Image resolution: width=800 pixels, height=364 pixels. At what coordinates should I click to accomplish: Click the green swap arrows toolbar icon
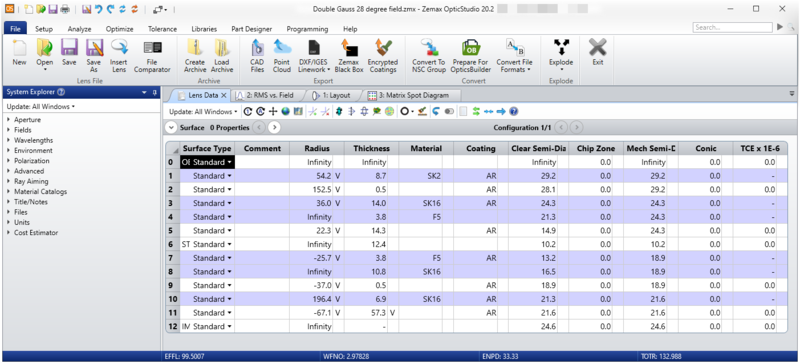(x=476, y=111)
